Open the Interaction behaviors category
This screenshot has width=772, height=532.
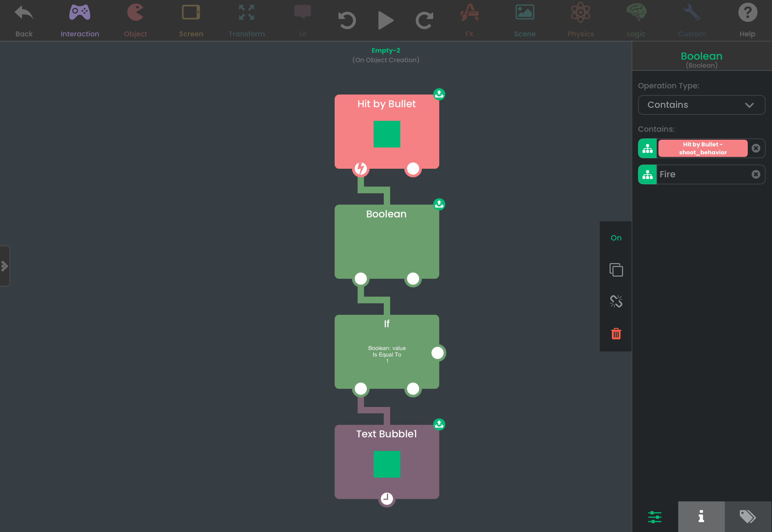(x=80, y=20)
